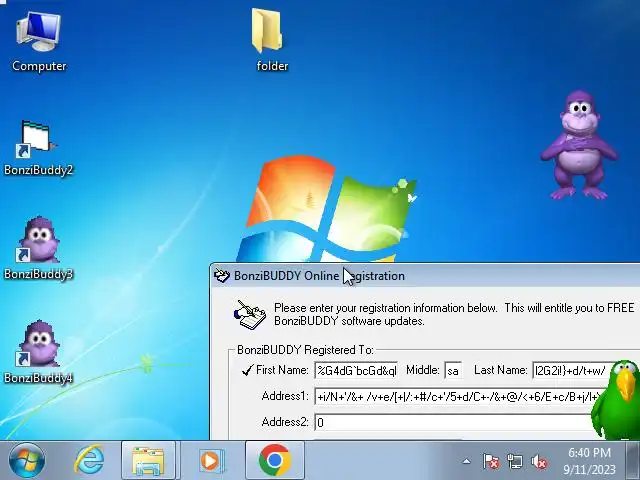The image size is (640, 480).
Task: Open the clock showing 6:40 PM
Action: (589, 461)
